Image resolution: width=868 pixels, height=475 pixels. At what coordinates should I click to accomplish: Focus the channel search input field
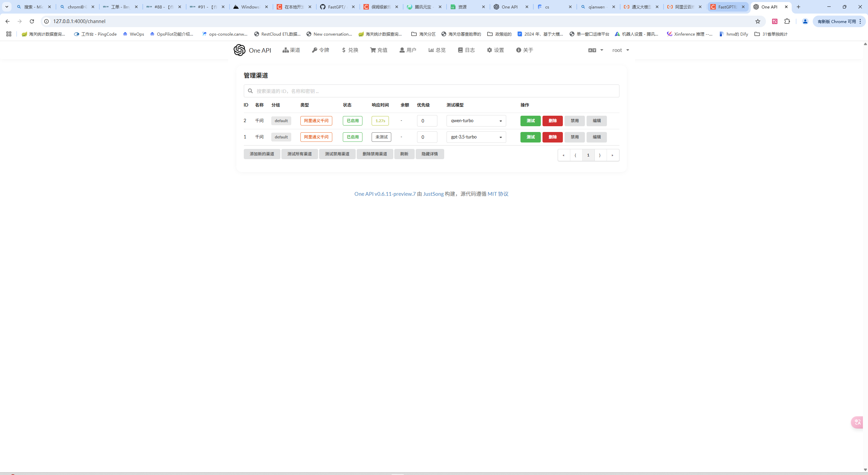coord(431,91)
